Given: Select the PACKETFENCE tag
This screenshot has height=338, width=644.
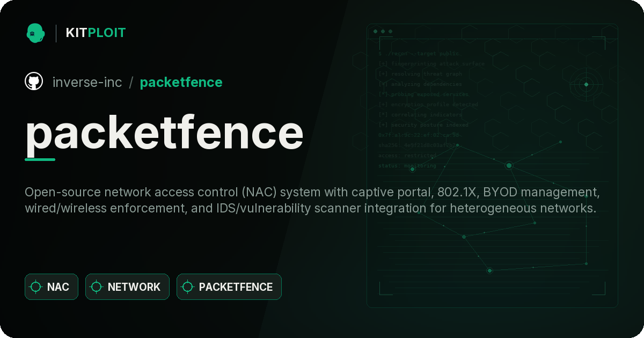Looking at the screenshot, I should coord(229,286).
